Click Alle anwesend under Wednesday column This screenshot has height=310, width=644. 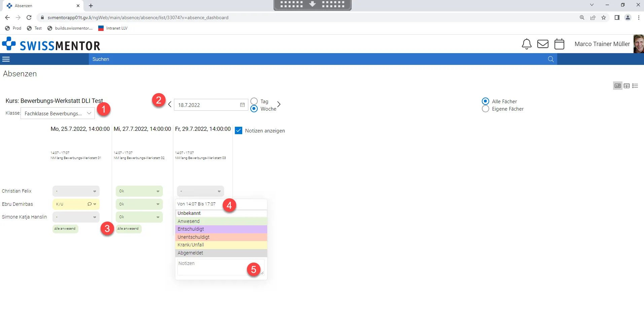128,229
